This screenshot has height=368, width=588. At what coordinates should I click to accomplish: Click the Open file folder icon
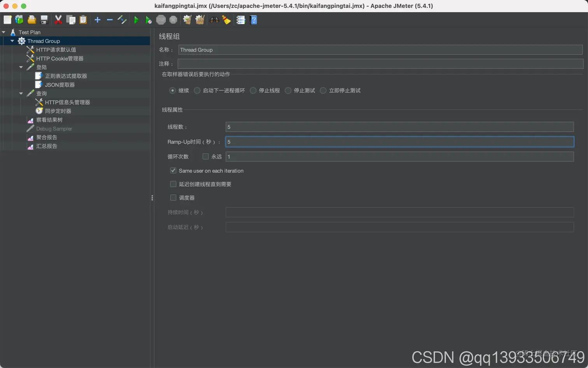click(32, 20)
